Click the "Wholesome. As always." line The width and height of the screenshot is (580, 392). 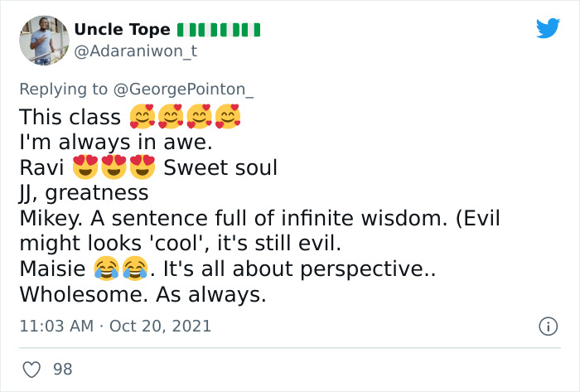(x=141, y=294)
